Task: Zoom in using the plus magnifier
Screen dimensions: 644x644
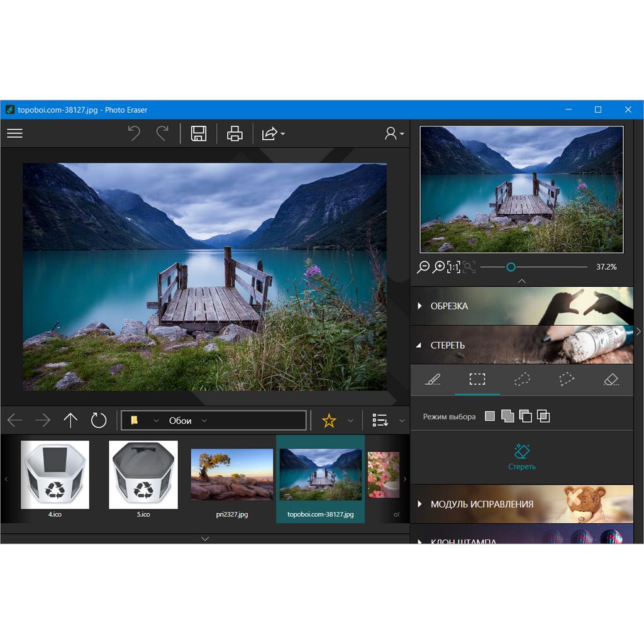Action: (x=439, y=267)
